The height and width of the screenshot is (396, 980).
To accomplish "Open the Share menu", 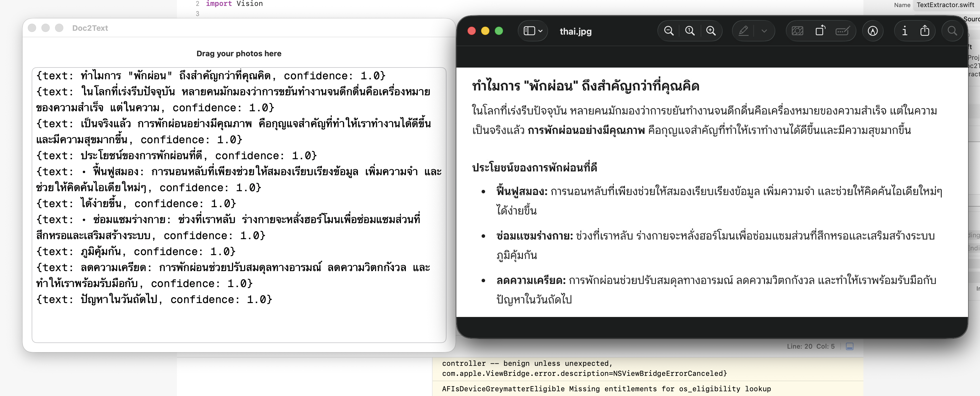I will [x=925, y=31].
